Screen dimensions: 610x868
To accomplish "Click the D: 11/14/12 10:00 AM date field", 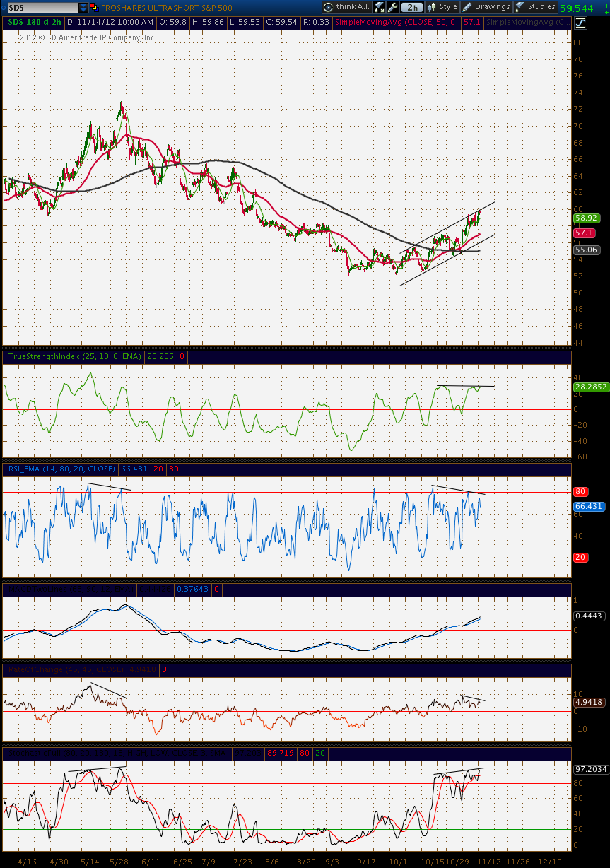I will (110, 23).
